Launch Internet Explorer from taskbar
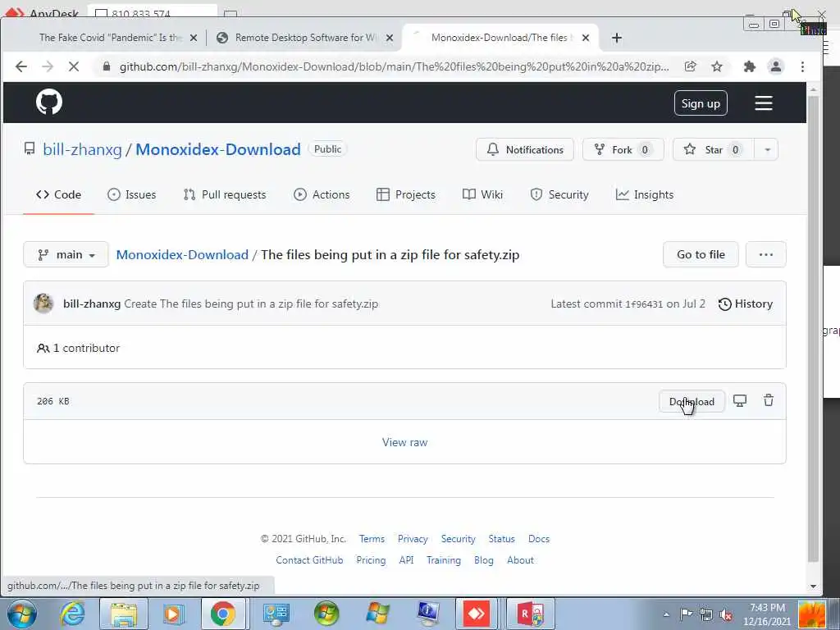 tap(72, 614)
